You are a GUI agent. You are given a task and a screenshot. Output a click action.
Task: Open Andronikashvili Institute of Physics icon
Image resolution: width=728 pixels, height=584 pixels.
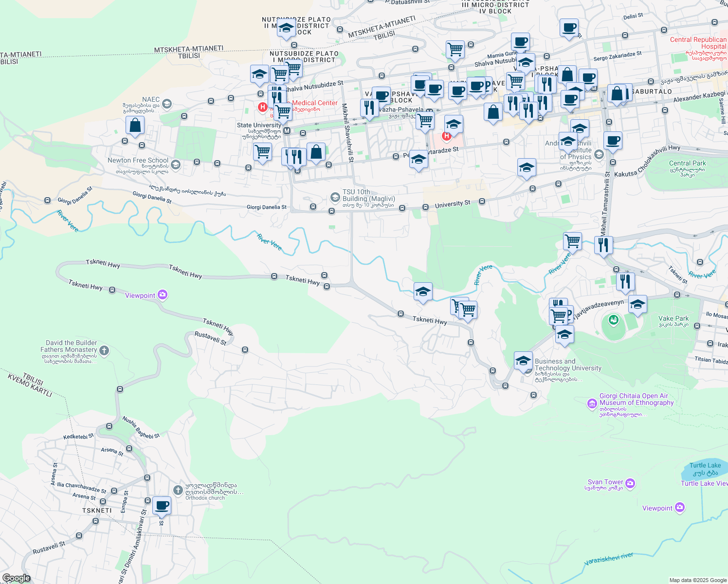pyautogui.click(x=599, y=155)
